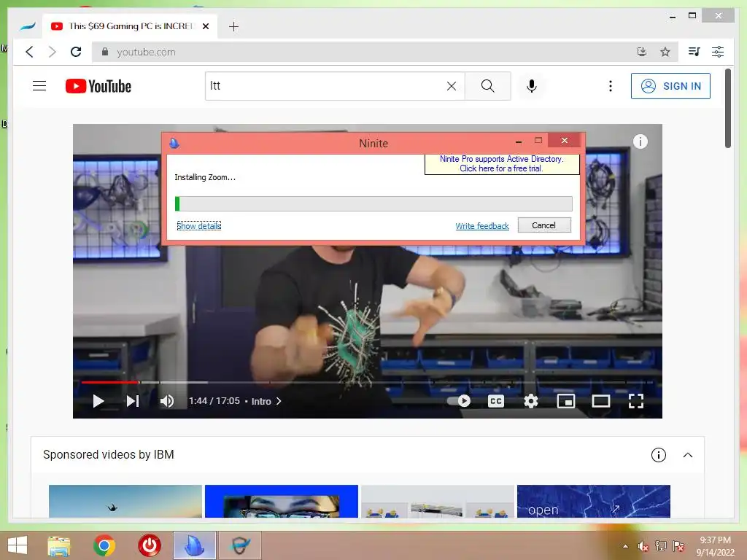Open sponsored thumbnail with flying bird
Viewport: 747px width, 560px height.
(x=125, y=501)
